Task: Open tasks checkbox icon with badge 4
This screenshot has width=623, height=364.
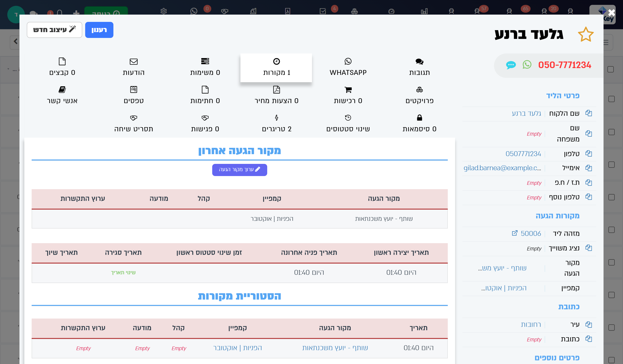Action: tap(323, 11)
